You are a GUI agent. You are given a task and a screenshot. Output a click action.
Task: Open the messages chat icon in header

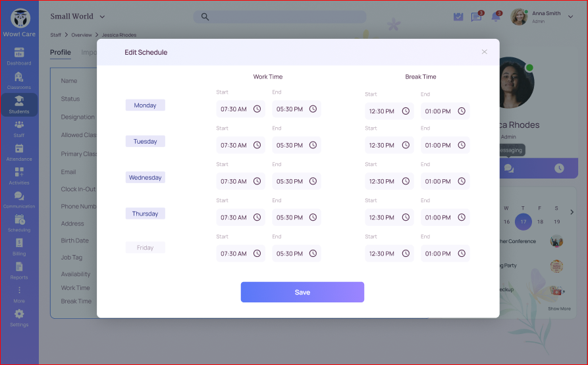tap(476, 17)
